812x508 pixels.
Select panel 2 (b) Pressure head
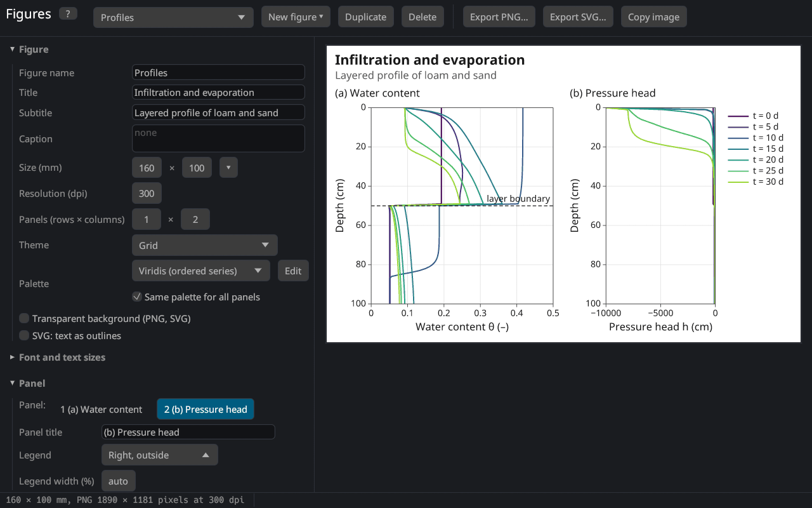click(206, 409)
